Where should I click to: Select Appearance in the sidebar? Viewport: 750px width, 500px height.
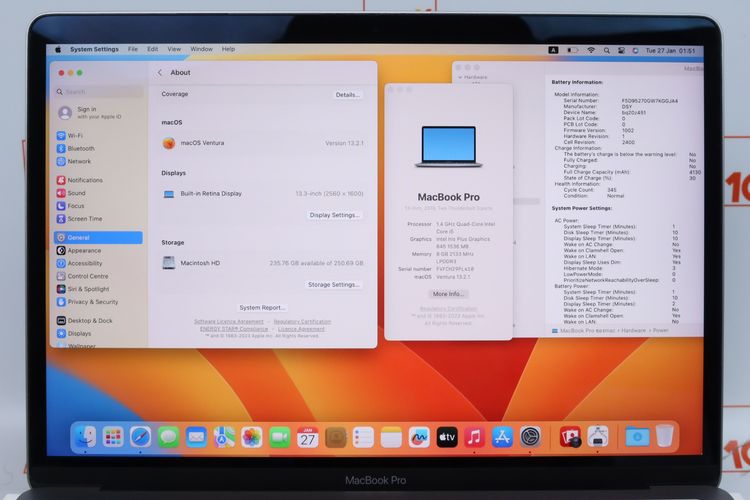(x=99, y=251)
